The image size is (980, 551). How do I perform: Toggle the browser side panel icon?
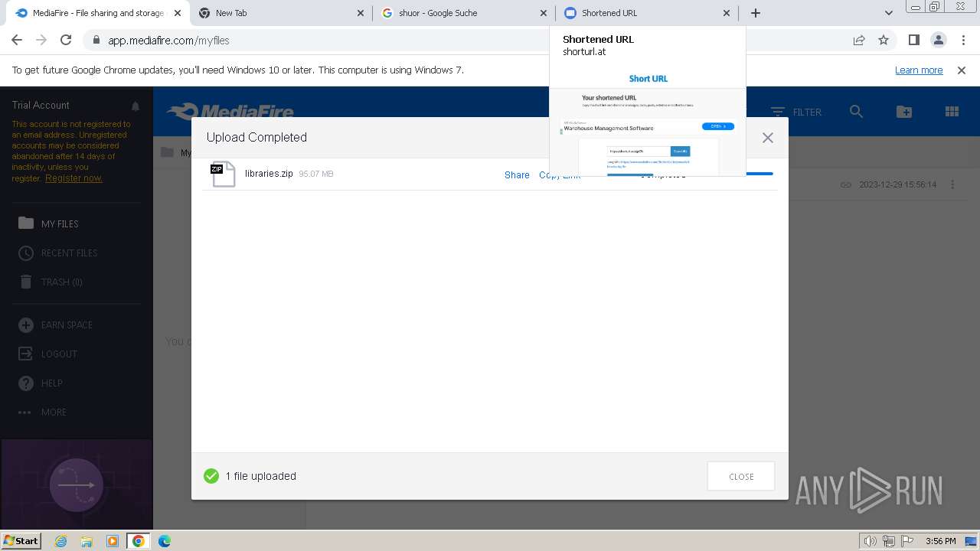coord(913,40)
